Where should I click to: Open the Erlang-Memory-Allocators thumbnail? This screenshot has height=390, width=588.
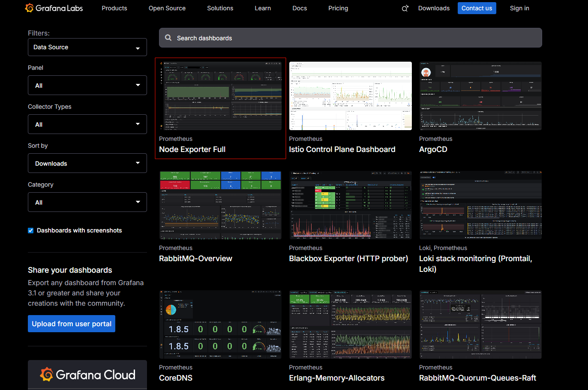click(351, 325)
